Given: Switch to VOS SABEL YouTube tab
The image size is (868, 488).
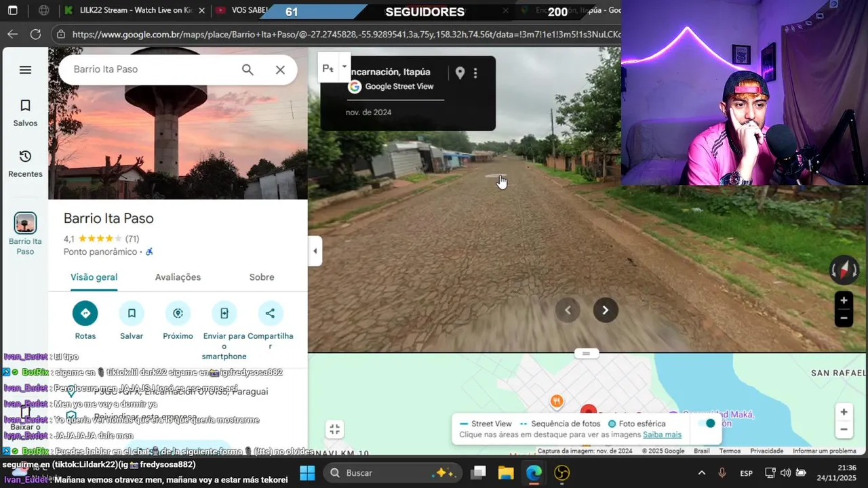Looking at the screenshot, I should [x=241, y=11].
